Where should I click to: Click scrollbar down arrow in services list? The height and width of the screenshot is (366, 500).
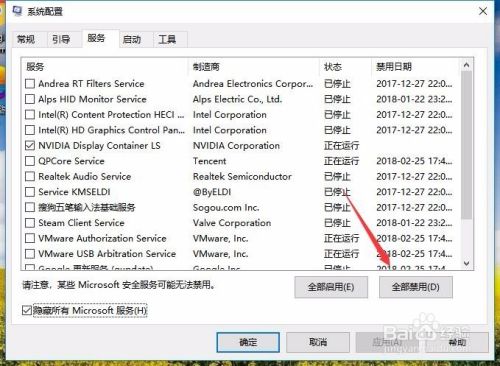coord(466,263)
